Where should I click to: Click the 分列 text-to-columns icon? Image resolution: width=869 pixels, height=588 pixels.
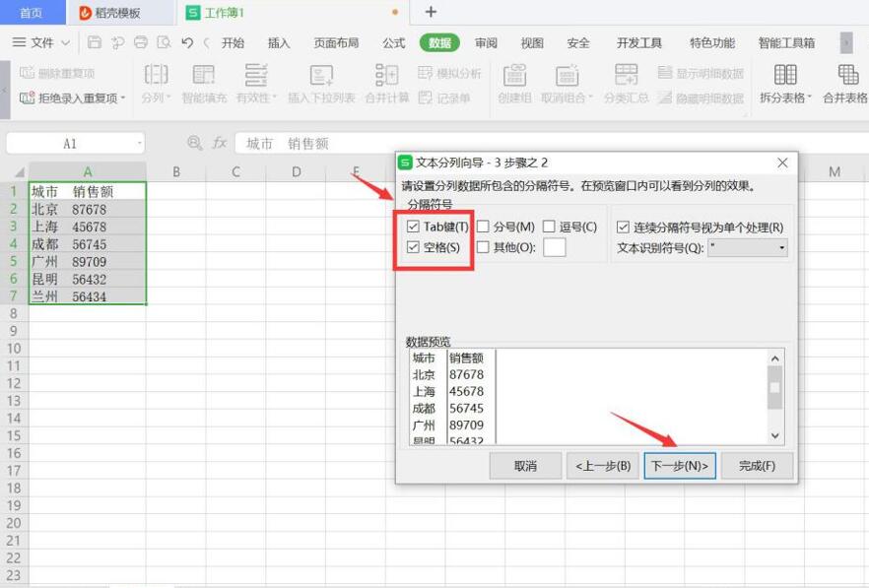tap(156, 74)
